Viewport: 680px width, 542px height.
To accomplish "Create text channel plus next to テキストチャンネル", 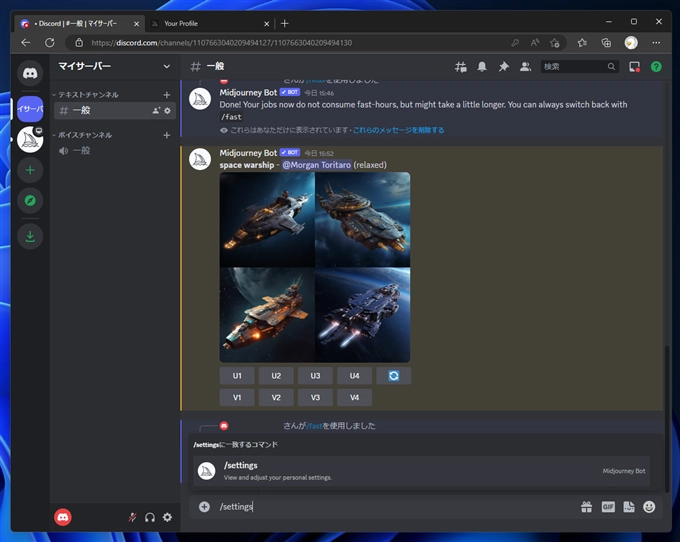I will pos(167,95).
